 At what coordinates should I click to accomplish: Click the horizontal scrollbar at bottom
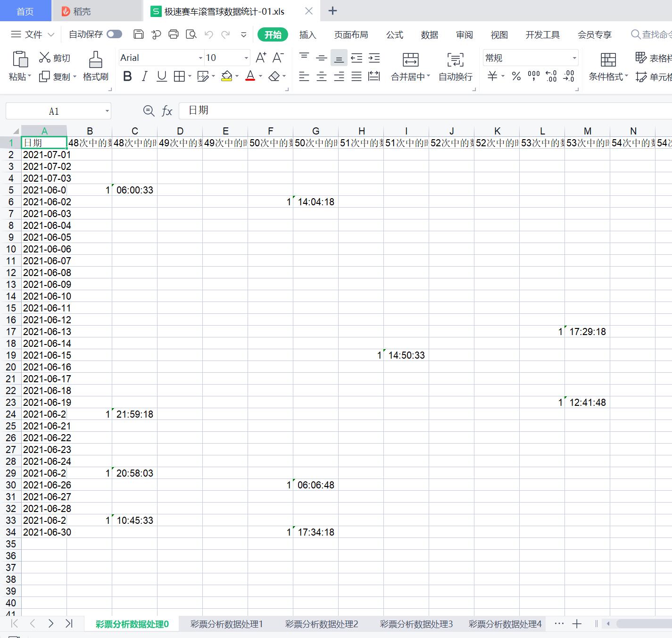pyautogui.click(x=644, y=624)
